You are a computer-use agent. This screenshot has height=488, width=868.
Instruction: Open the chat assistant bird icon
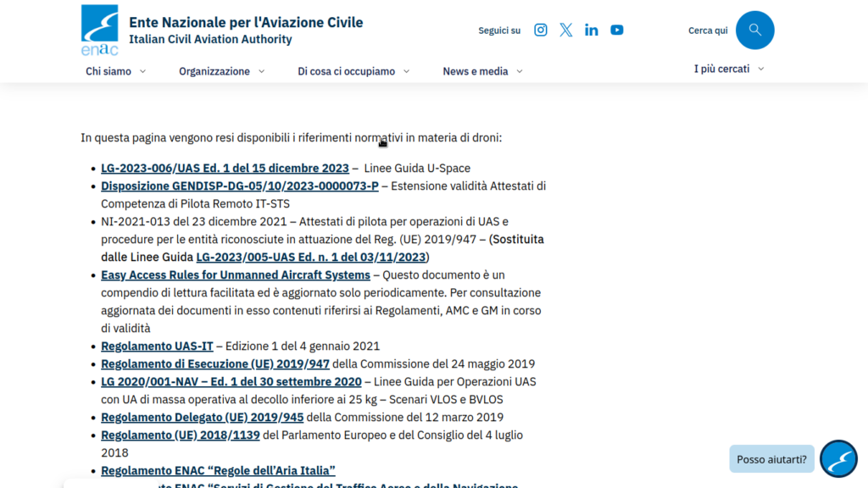pyautogui.click(x=838, y=458)
